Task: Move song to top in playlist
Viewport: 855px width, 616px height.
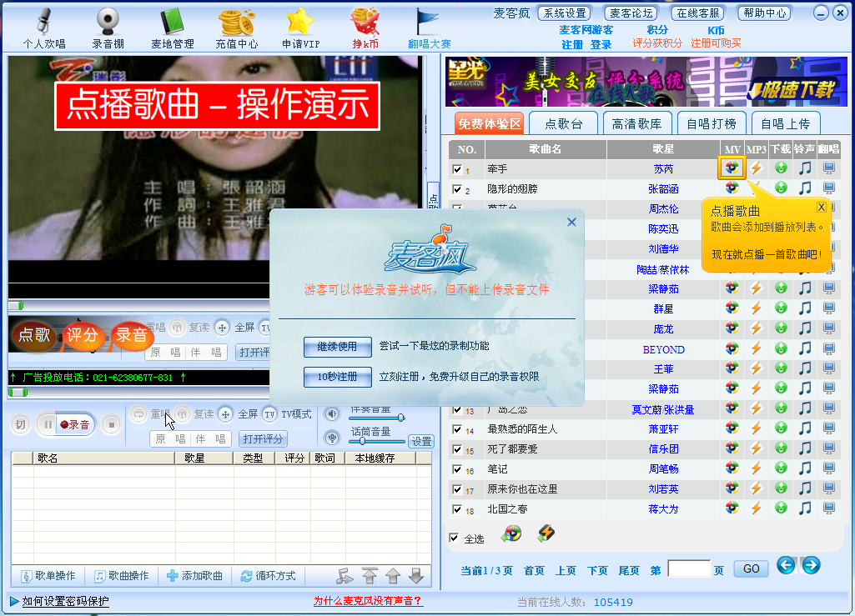Action: (370, 576)
